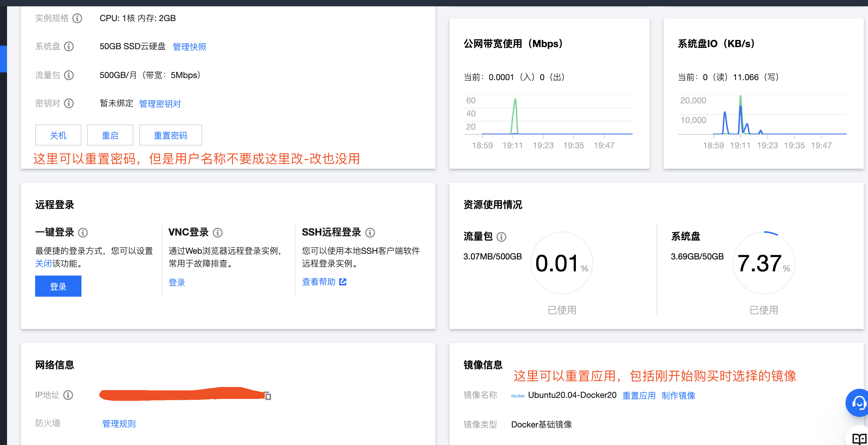The width and height of the screenshot is (868, 445).
Task: Open the 管理密钥对 link
Action: tap(160, 104)
